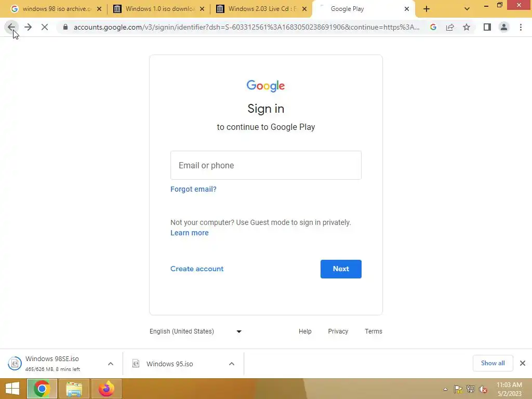The image size is (532, 399).
Task: Go forward to next page
Action: [28, 27]
